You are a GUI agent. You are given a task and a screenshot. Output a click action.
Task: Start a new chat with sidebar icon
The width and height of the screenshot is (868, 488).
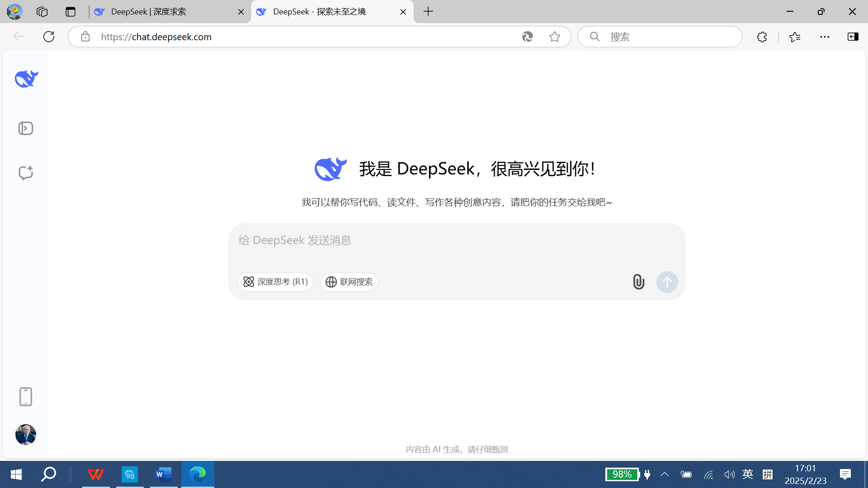26,173
